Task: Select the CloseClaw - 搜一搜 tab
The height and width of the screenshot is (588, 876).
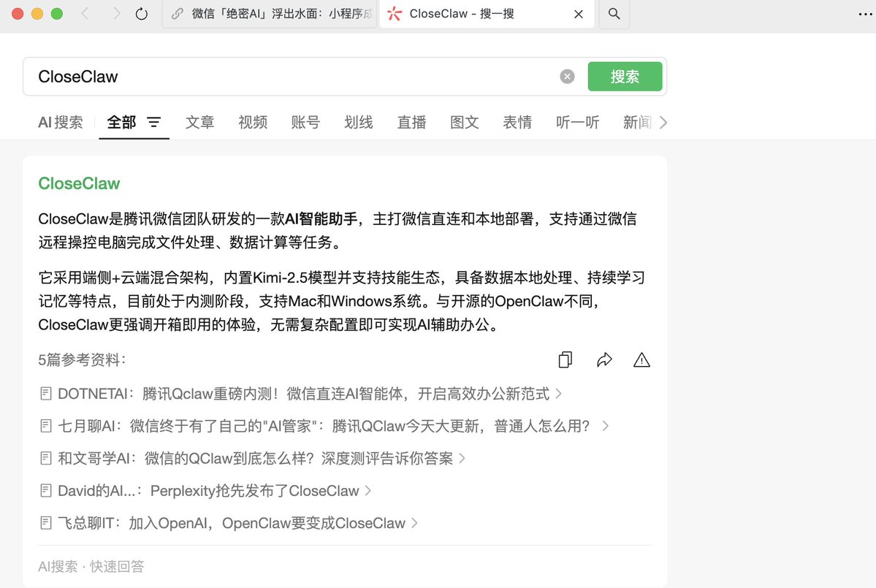Action: [486, 13]
